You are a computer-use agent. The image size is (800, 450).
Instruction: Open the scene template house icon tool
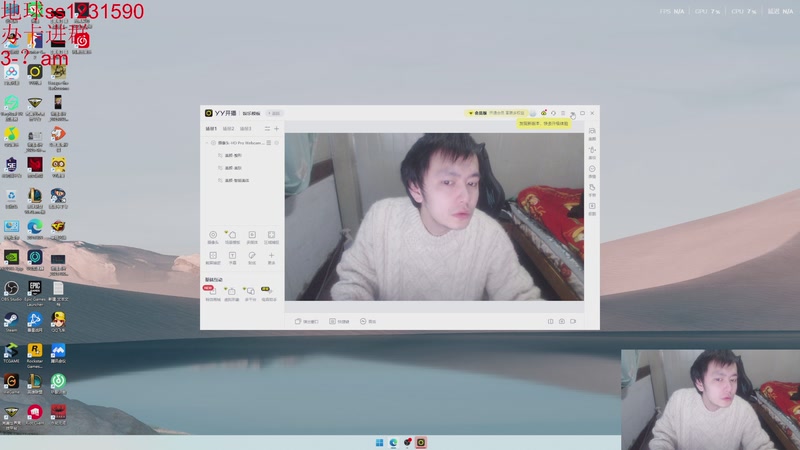(x=232, y=237)
